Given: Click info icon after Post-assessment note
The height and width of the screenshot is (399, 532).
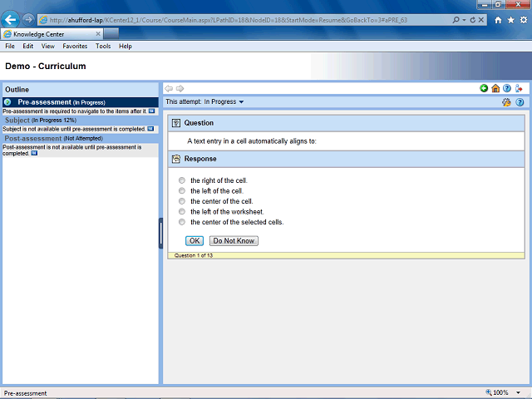Looking at the screenshot, I should tap(34, 153).
